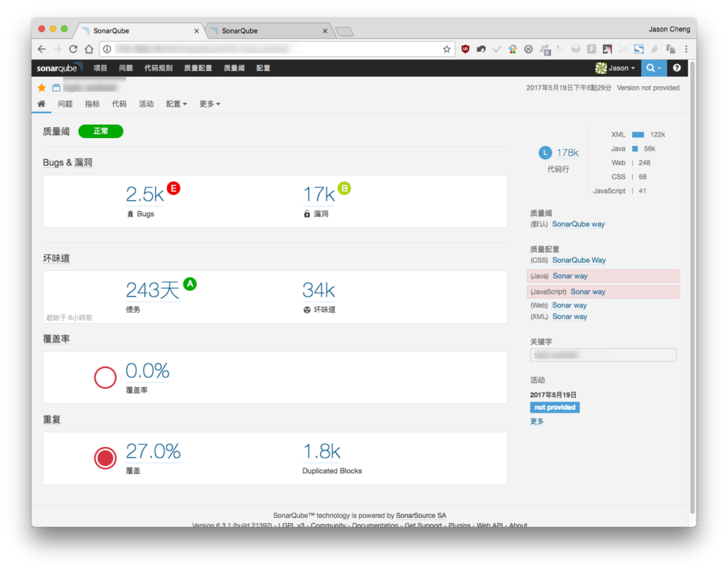Click the project key input field
This screenshot has height=572, width=728.
(x=603, y=355)
